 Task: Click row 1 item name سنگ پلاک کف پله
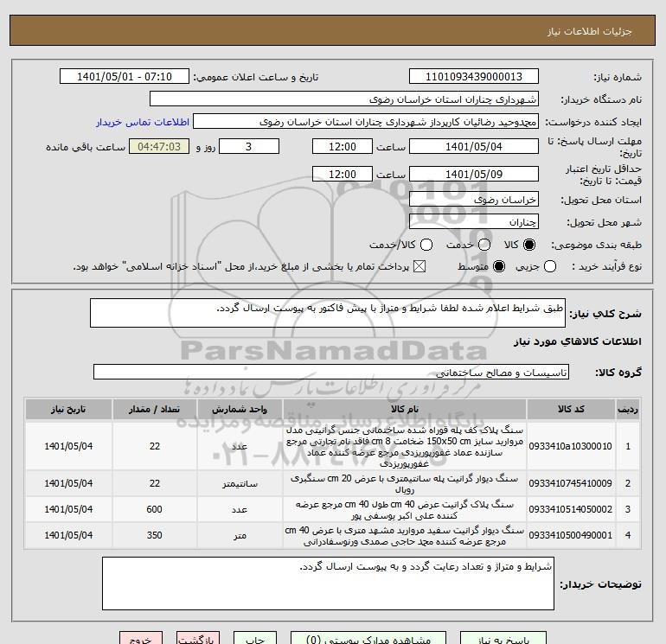(405, 447)
